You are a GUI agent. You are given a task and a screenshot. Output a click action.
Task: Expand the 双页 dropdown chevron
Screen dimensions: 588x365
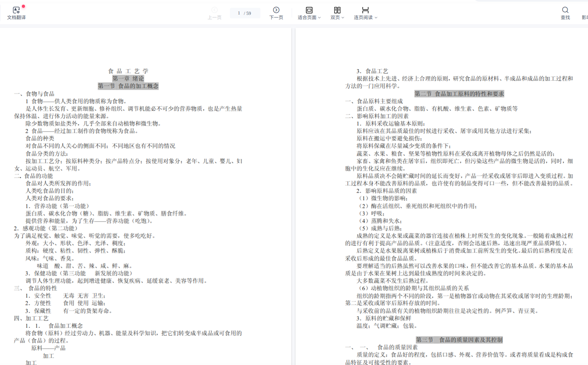coord(343,18)
